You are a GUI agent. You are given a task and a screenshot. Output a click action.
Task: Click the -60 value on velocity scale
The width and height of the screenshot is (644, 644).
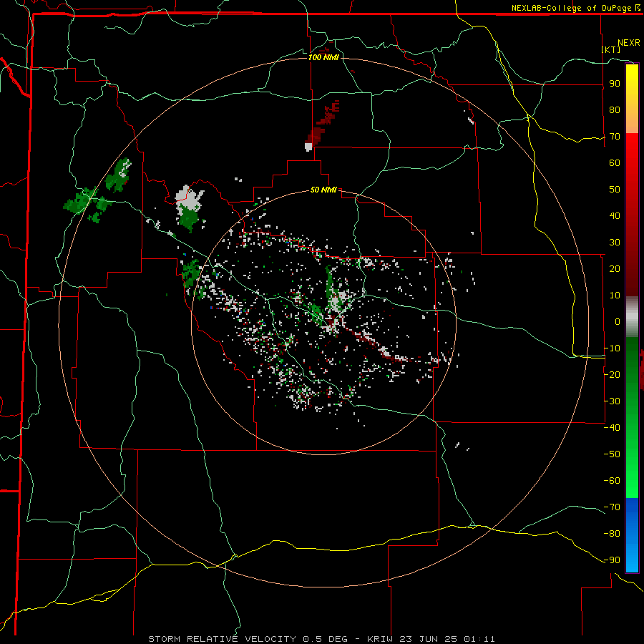tap(613, 481)
